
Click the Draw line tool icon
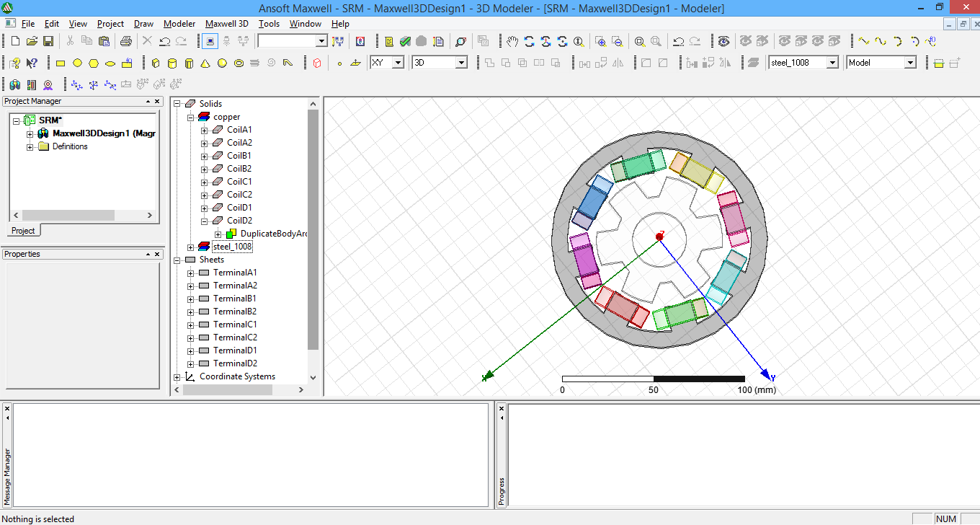pos(863,41)
